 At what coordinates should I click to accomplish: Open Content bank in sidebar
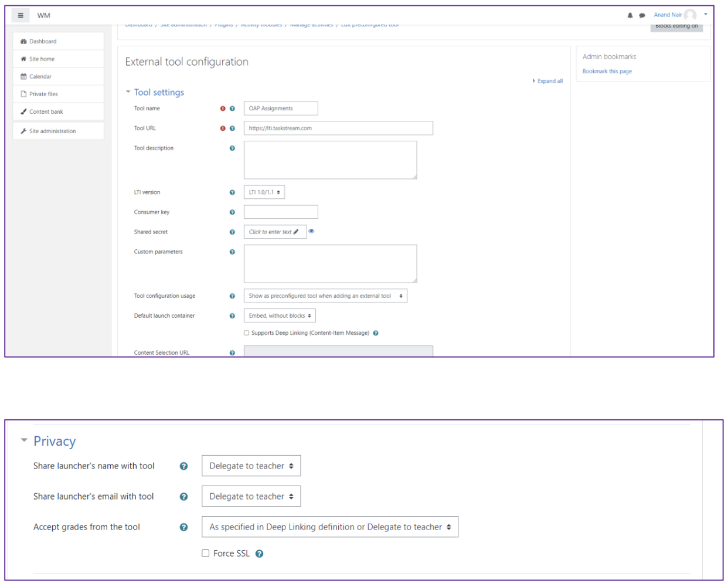coord(58,112)
